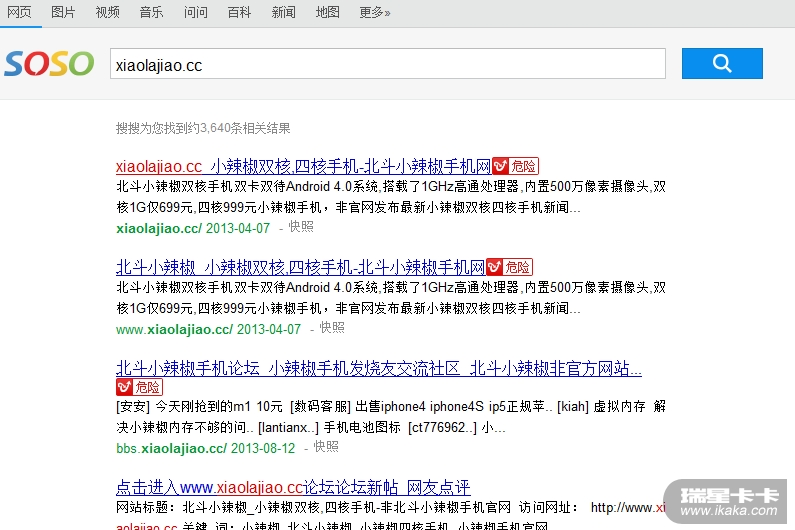795x530 pixels.
Task: Click green URL xiaolajiao.cc/ 2013-04-07
Action: tap(193, 228)
